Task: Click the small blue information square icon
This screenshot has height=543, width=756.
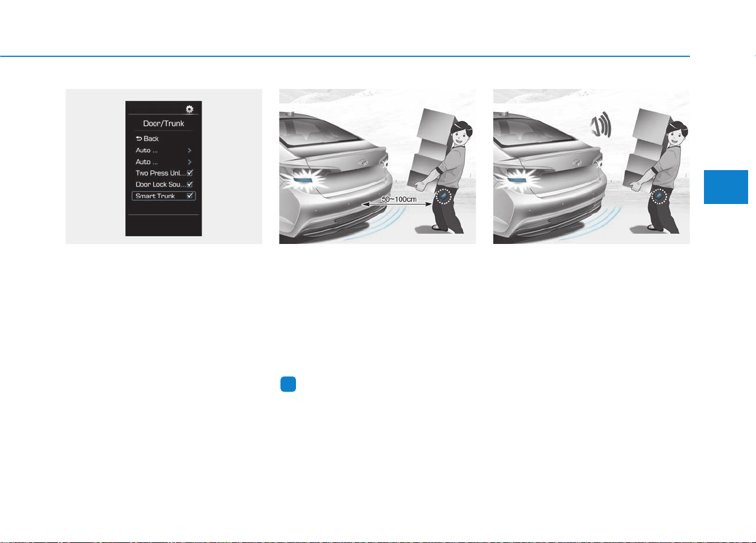Action: pos(288,385)
